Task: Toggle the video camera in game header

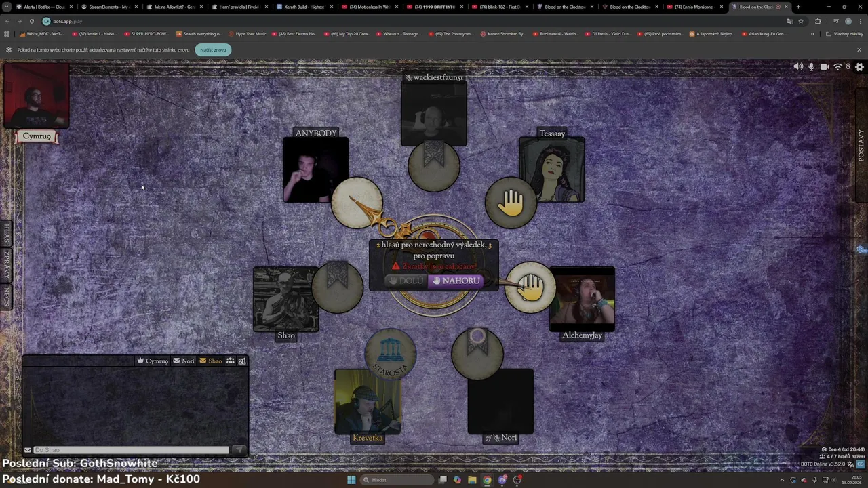Action: 825,66
